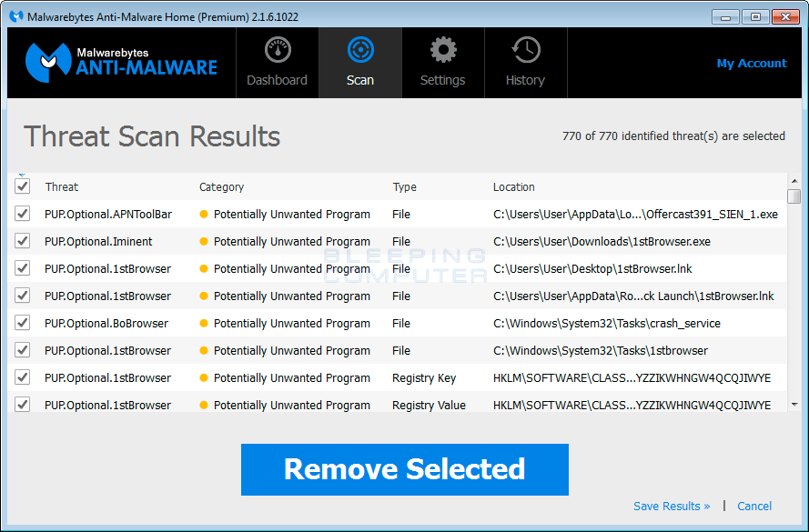Click the PUP.Optional.APNToolBar threat name
This screenshot has height=532, width=809.
click(108, 215)
